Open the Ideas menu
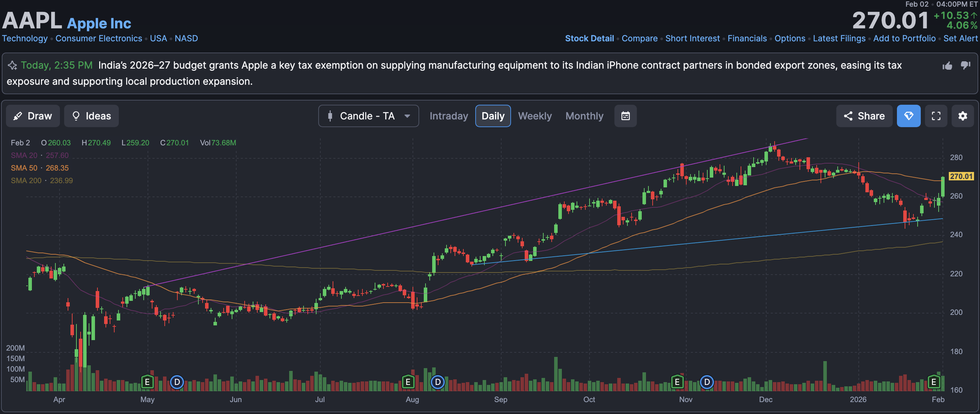 point(91,116)
